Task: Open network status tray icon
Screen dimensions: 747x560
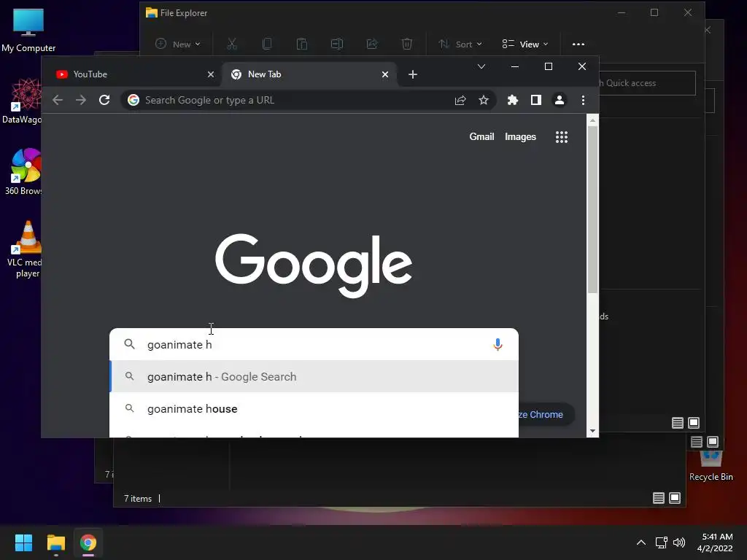Action: pos(661,542)
